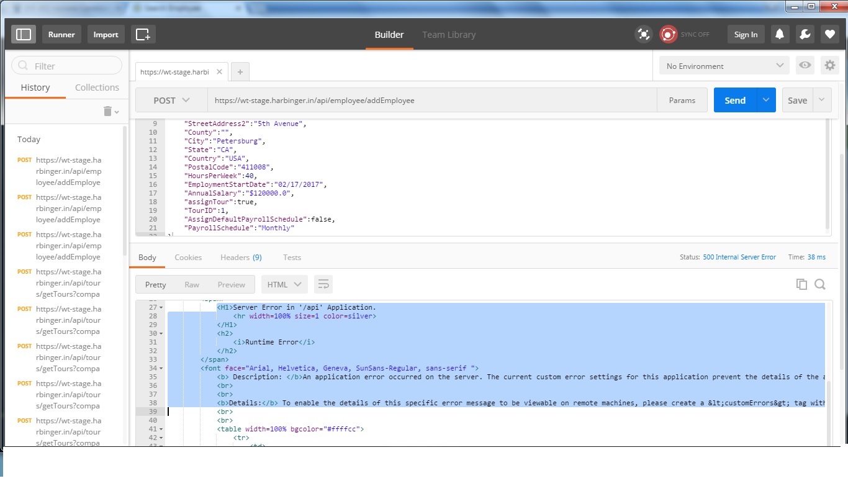Open the Params button

click(x=682, y=100)
